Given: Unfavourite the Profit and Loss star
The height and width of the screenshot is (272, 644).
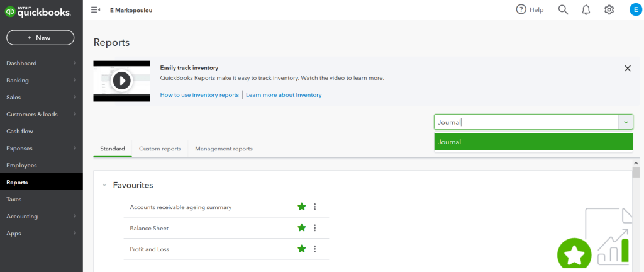Looking at the screenshot, I should pos(302,249).
